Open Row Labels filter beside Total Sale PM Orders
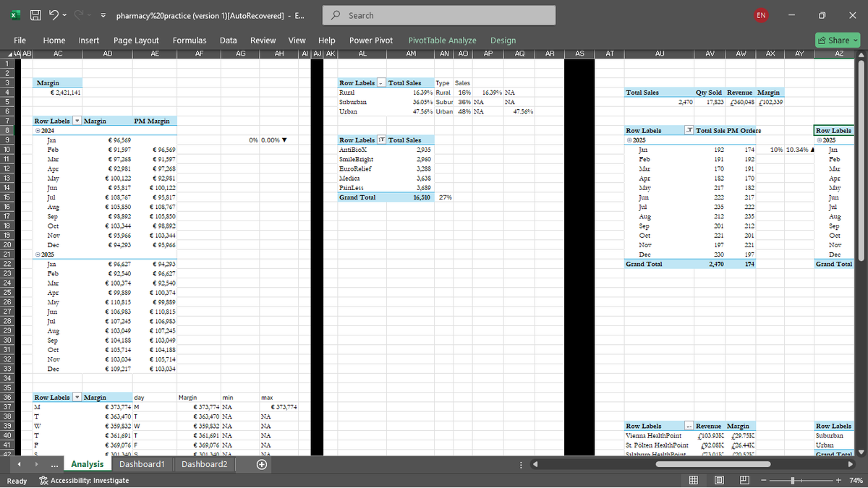868x488 pixels. tap(688, 130)
